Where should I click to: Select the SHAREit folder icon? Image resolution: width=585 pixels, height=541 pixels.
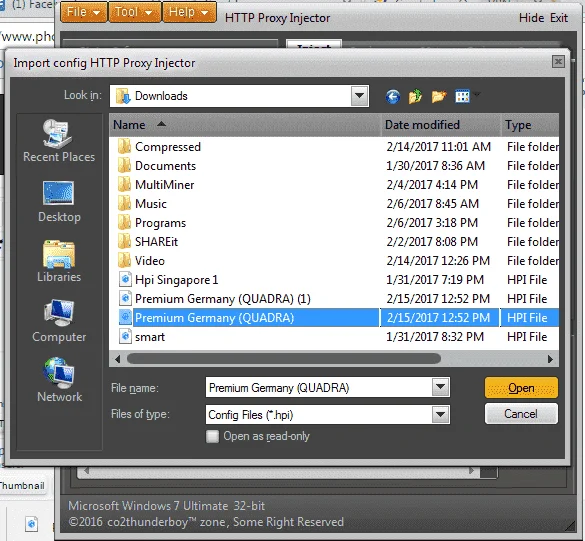[124, 242]
